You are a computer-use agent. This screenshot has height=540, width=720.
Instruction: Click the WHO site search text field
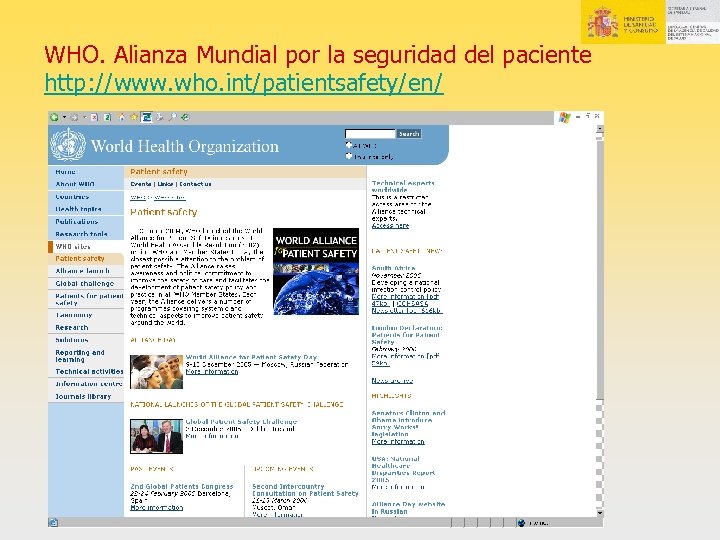(x=370, y=134)
